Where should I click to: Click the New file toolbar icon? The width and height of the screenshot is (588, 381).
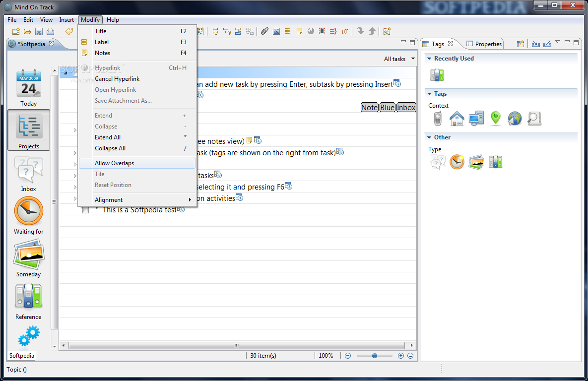click(x=16, y=31)
